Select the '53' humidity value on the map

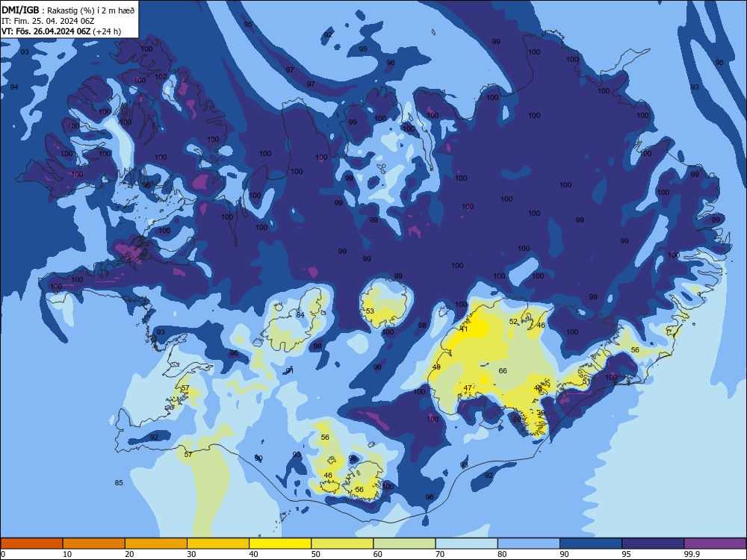[x=370, y=311]
